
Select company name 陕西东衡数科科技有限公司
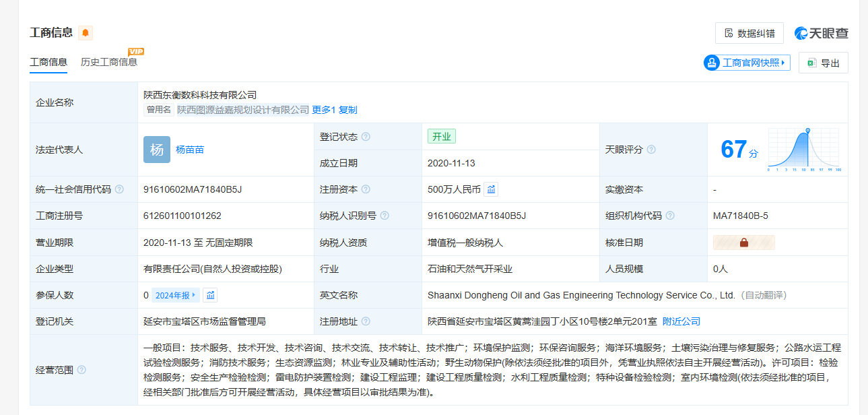tap(200, 95)
